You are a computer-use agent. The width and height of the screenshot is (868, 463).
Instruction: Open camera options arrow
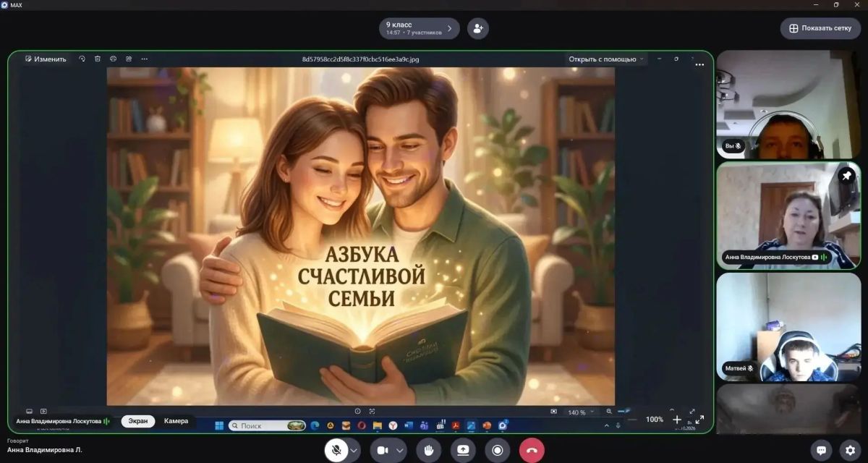(400, 450)
